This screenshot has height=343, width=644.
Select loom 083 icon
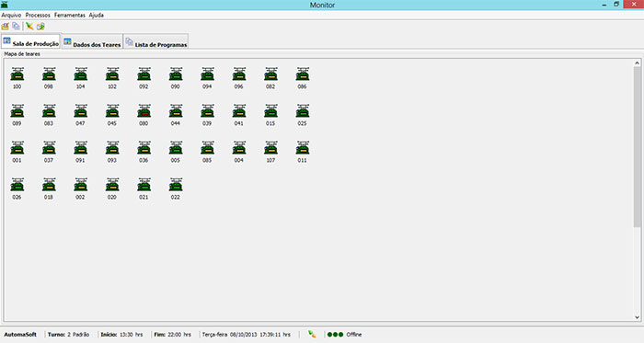[49, 111]
